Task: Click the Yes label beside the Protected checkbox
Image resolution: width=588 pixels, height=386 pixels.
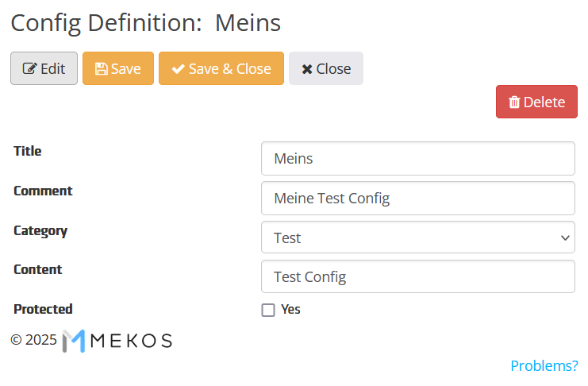Action: click(290, 310)
